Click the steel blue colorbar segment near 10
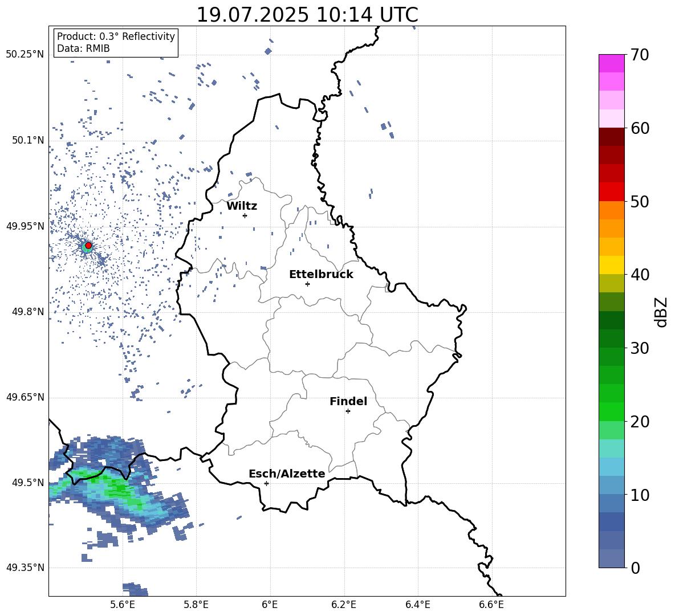Screen dimensions: 675x616 pyautogui.click(x=611, y=503)
